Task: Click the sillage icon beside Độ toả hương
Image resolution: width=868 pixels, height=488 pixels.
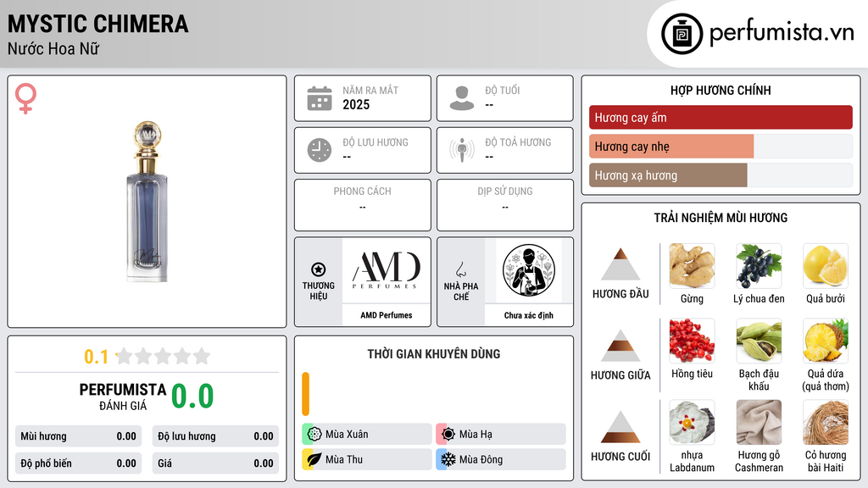Action: click(462, 150)
